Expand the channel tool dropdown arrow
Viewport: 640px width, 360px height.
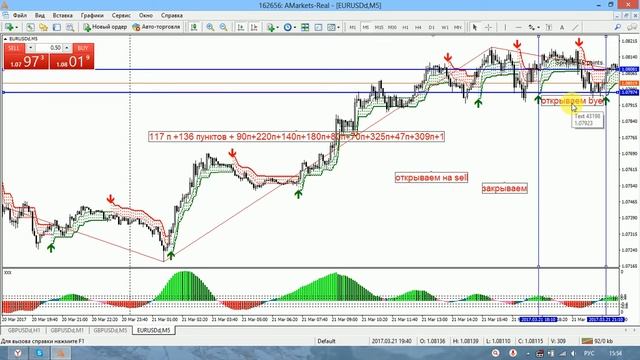pyautogui.click(x=538, y=27)
